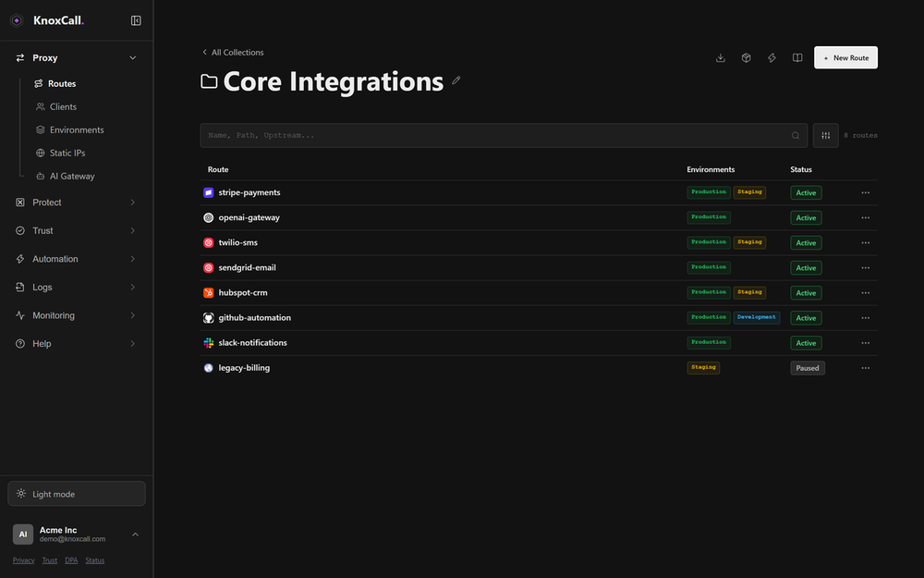This screenshot has height=578, width=924.
Task: Open more options for openai-gateway
Action: (x=865, y=217)
